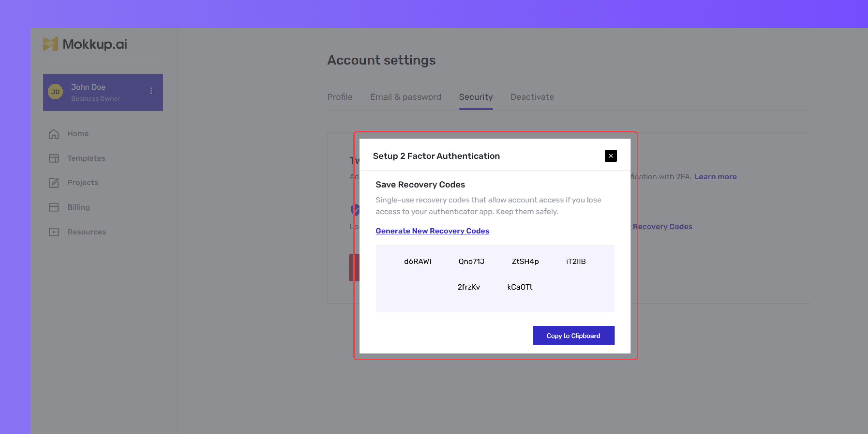Click the Billing card icon

click(54, 207)
